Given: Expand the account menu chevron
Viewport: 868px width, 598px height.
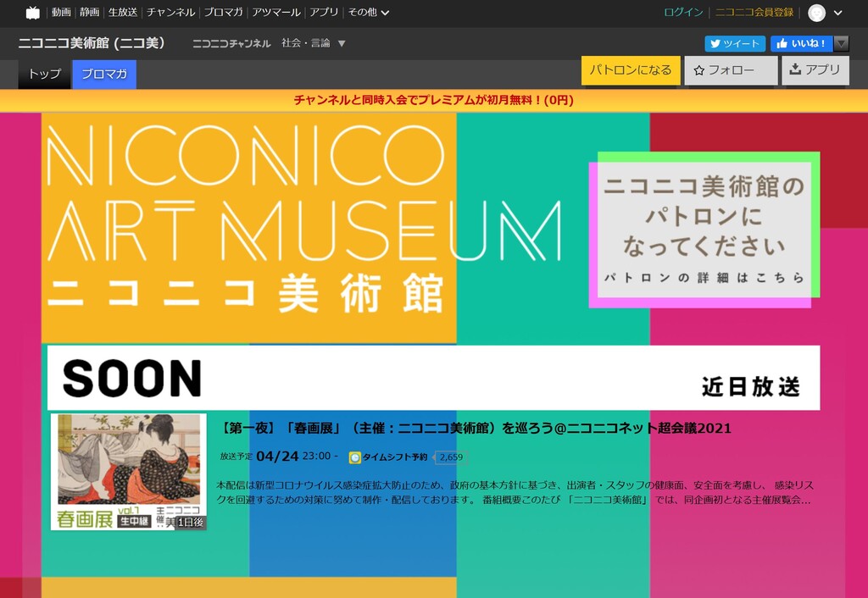Looking at the screenshot, I should click(838, 13).
